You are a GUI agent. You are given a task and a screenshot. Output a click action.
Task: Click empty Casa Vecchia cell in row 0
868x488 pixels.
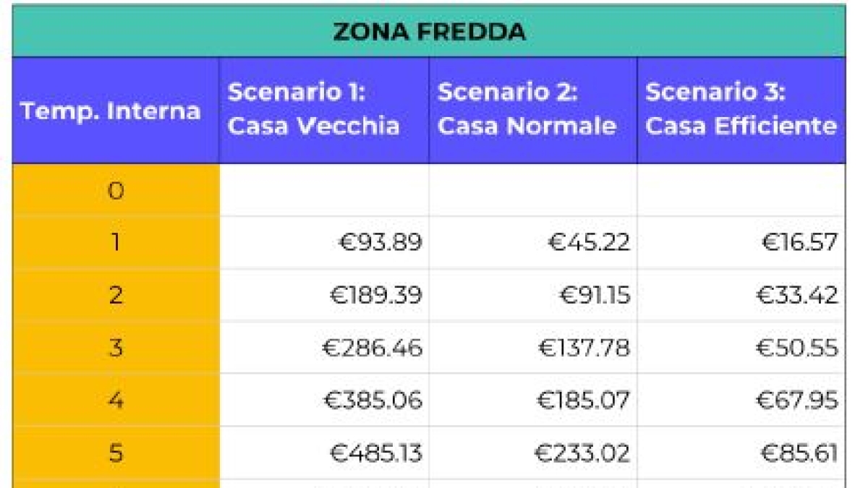coord(323,191)
